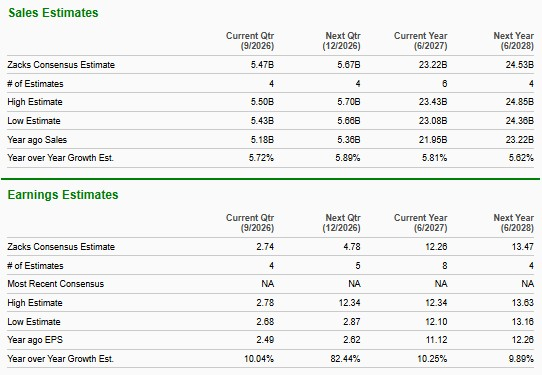Select Sales table Next Year (6/2028) header
The height and width of the screenshot is (375, 542).
click(x=514, y=41)
